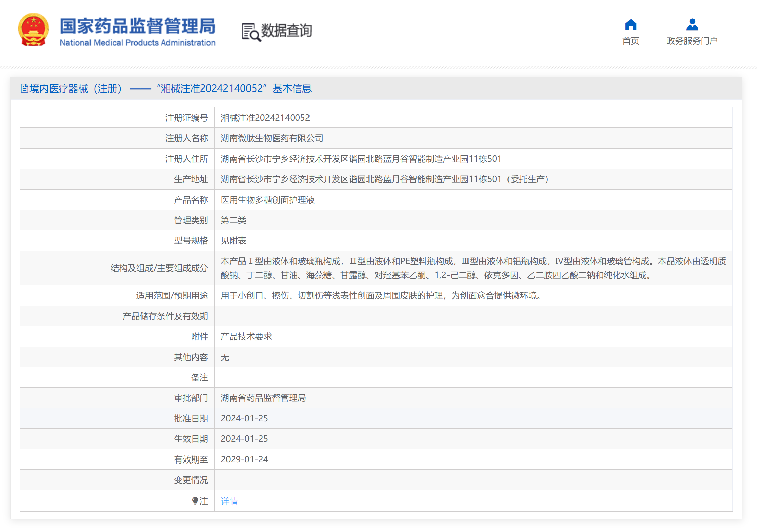Click the 数据查询 heading text
The image size is (757, 532).
(x=286, y=31)
